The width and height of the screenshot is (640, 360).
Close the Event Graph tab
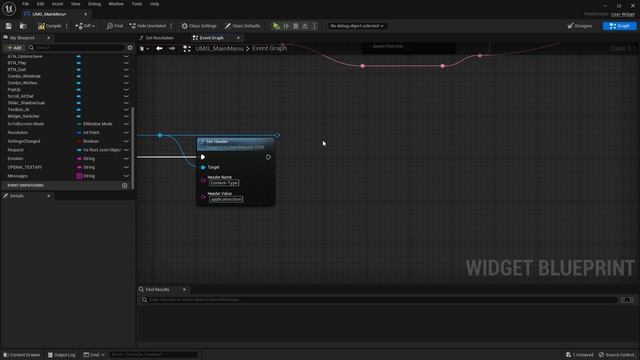pos(238,38)
